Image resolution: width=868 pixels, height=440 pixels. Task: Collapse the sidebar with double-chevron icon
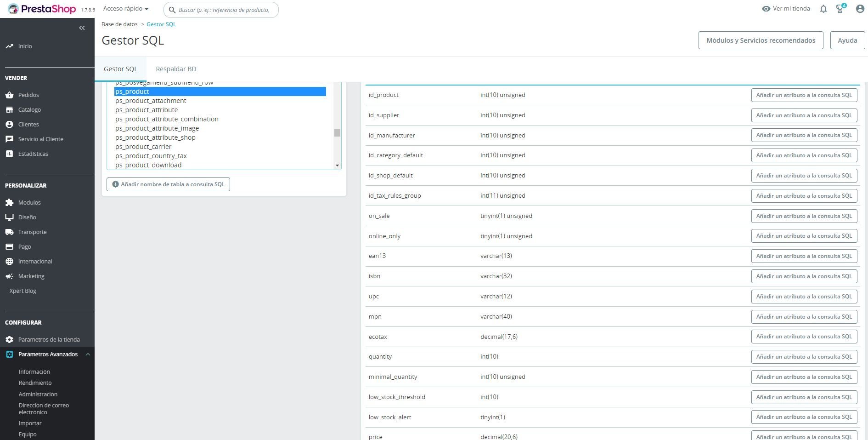point(82,28)
